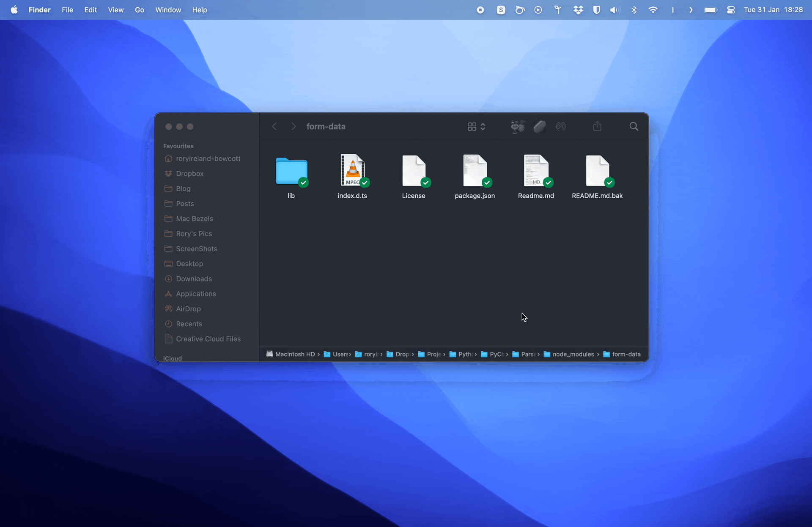Click the forward navigation arrow
The width and height of the screenshot is (812, 527).
coord(293,126)
